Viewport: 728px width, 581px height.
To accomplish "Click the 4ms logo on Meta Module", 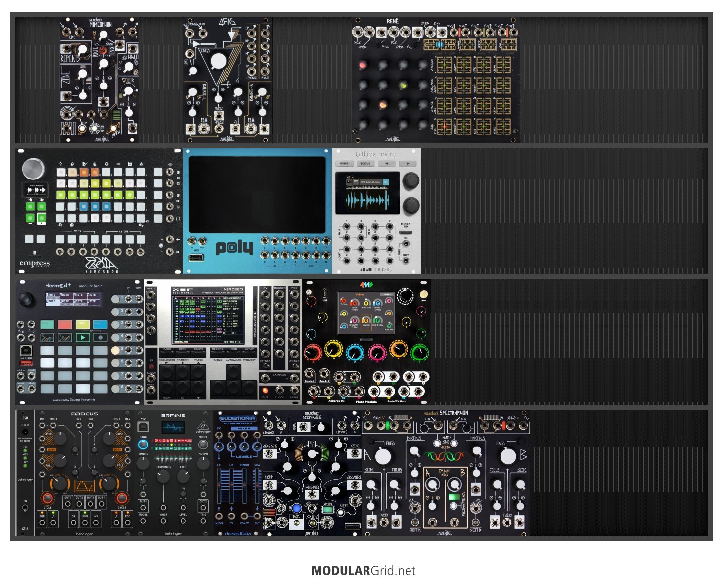I will pos(366,285).
